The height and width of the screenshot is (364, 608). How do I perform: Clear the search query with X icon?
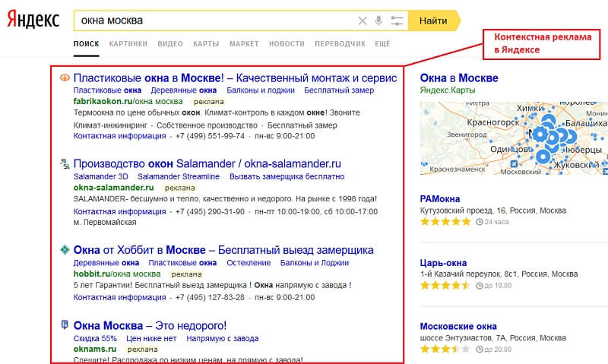(362, 21)
